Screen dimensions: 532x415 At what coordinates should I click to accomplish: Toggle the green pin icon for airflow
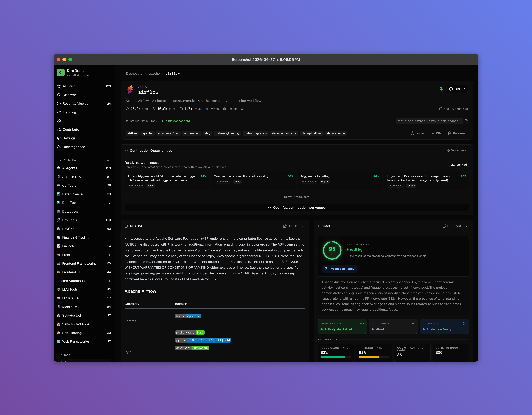point(441,89)
